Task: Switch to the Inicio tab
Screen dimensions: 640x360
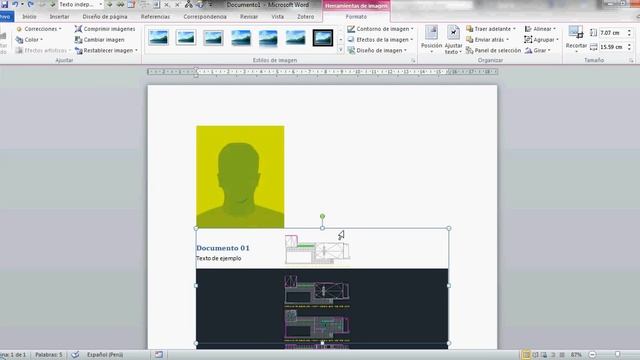Action: 29,17
